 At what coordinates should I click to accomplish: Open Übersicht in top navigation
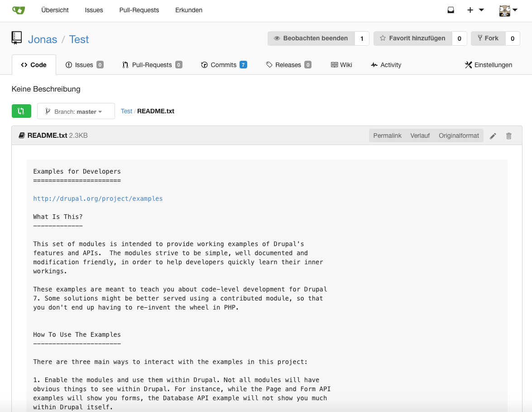[55, 10]
